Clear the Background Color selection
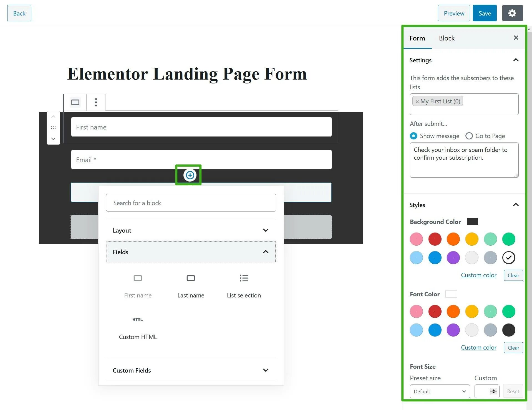Viewport: 532px width, 410px height. (513, 275)
